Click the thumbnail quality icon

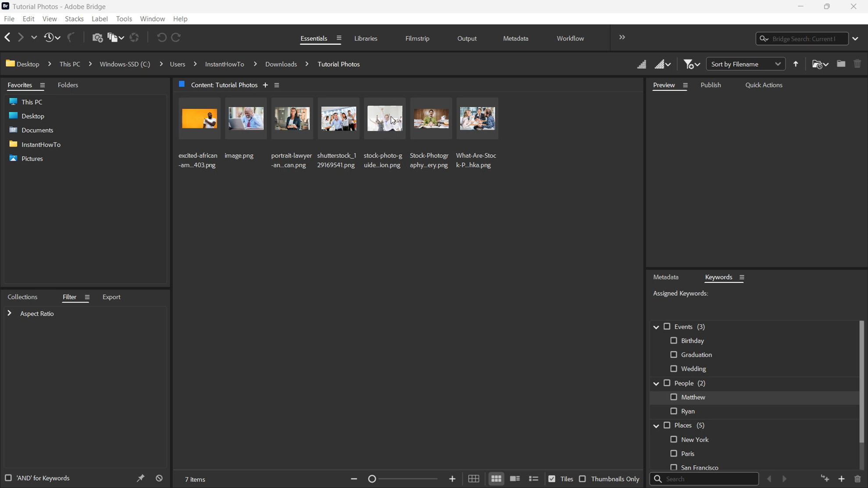(641, 64)
